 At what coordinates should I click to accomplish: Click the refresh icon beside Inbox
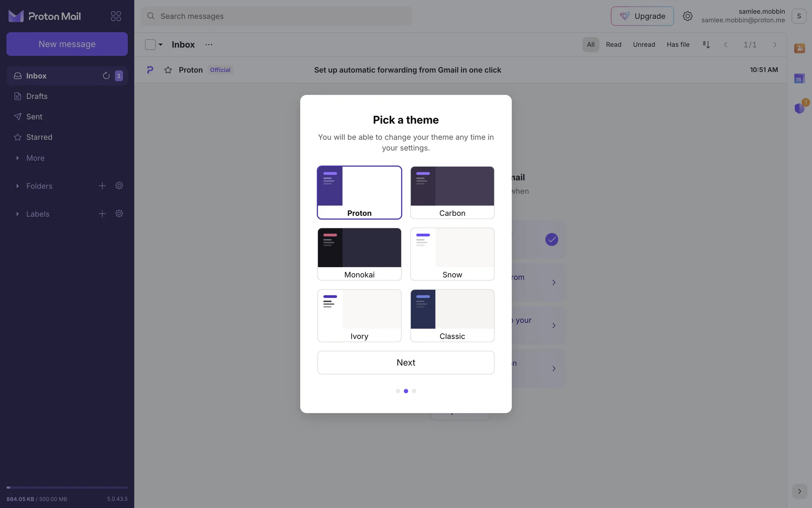(106, 76)
